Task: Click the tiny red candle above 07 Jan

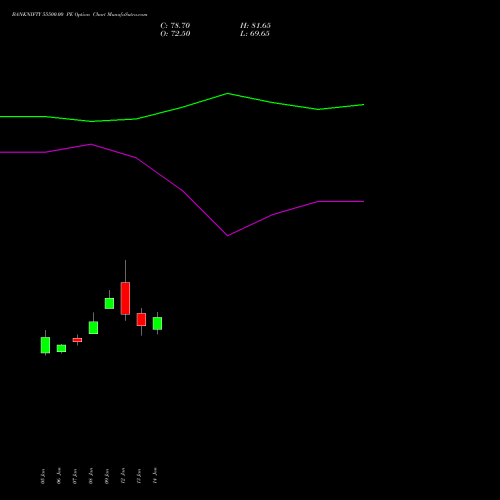Action: click(77, 340)
